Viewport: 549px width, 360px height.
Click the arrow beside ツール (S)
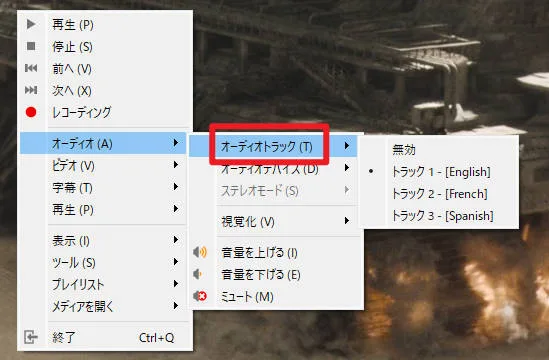pyautogui.click(x=176, y=262)
